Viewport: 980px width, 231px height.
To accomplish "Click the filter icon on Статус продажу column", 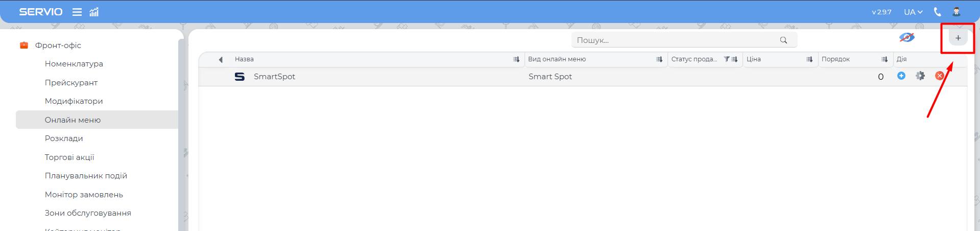I will pyautogui.click(x=726, y=59).
